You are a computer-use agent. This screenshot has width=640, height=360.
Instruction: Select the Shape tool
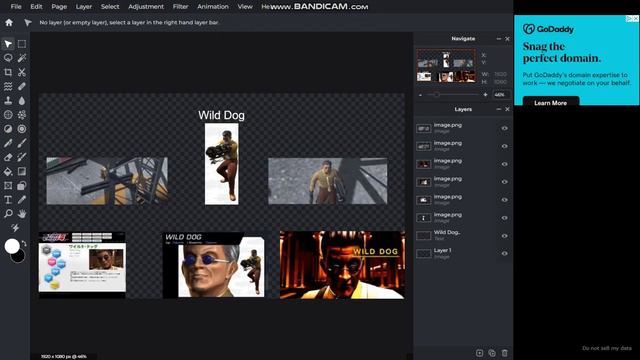click(22, 186)
